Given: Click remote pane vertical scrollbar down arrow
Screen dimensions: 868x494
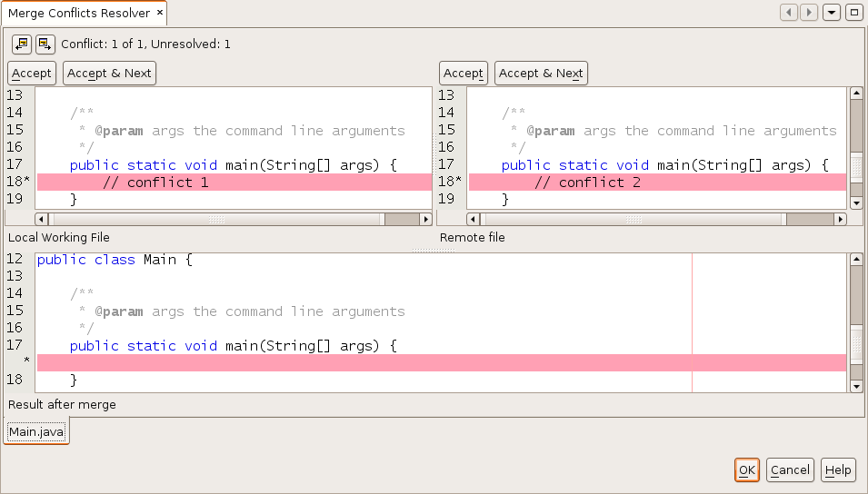Looking at the screenshot, I should [856, 203].
